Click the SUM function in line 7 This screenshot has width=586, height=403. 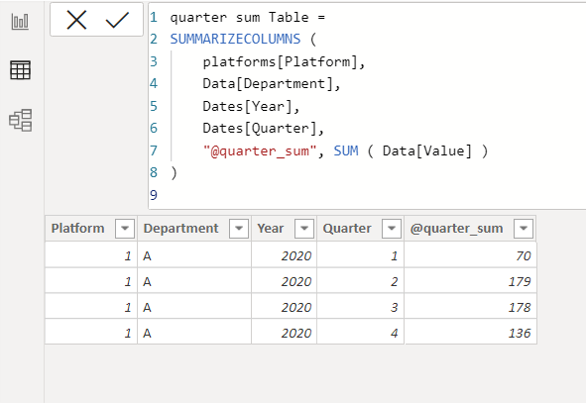[346, 151]
